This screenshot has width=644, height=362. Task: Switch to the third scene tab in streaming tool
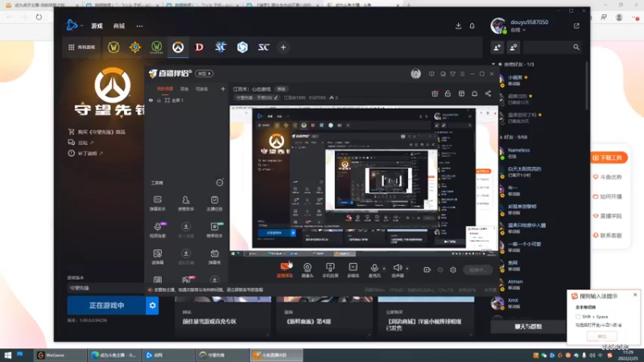point(202,88)
